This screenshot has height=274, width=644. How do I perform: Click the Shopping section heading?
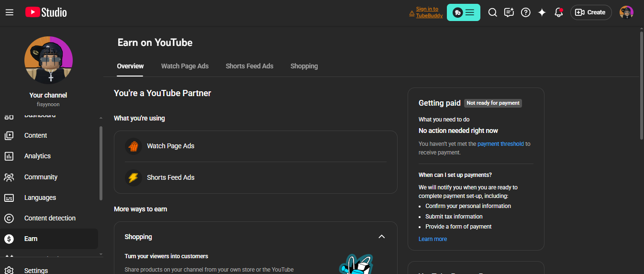138,237
